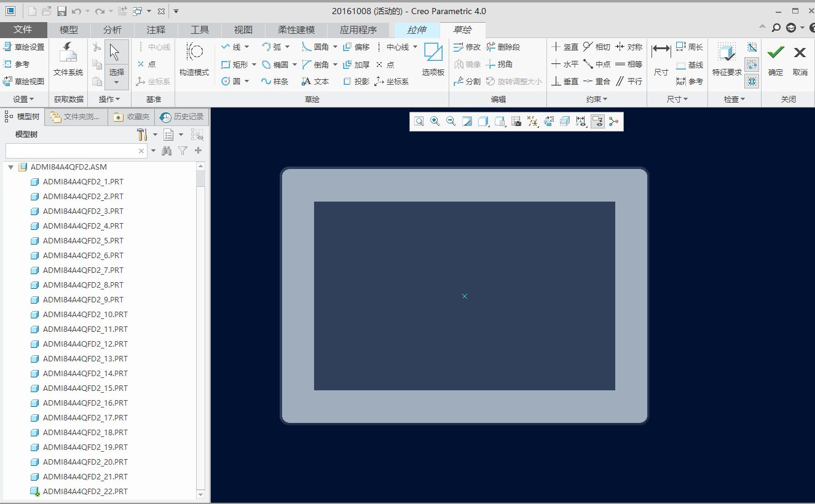This screenshot has height=504, width=815.
Task: Apply the 重合 coincident constraint
Action: (x=597, y=81)
